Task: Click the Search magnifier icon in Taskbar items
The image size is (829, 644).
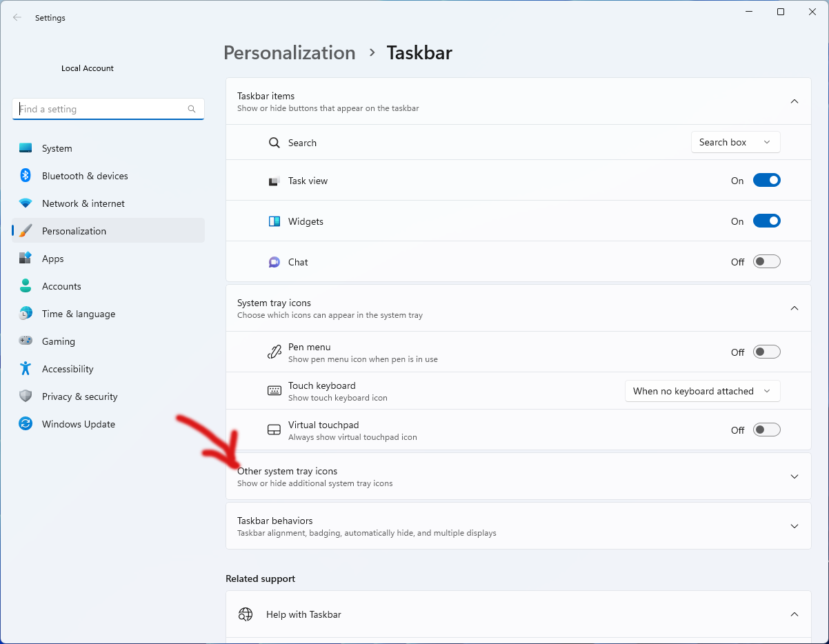Action: 274,143
